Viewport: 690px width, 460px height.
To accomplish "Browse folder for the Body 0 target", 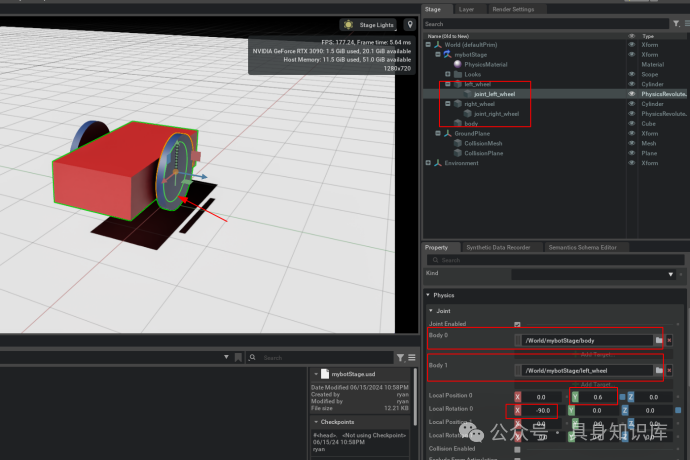I will [659, 340].
